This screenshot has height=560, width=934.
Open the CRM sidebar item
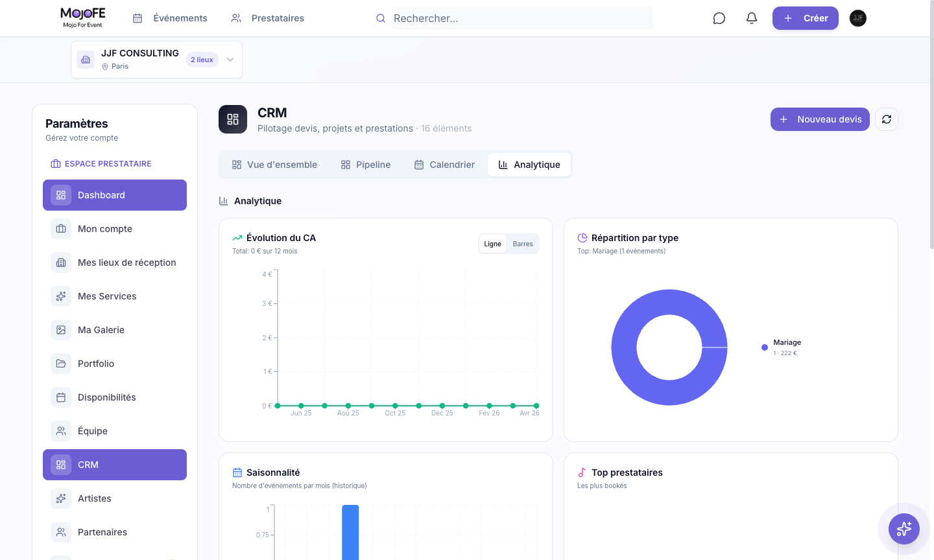click(115, 465)
